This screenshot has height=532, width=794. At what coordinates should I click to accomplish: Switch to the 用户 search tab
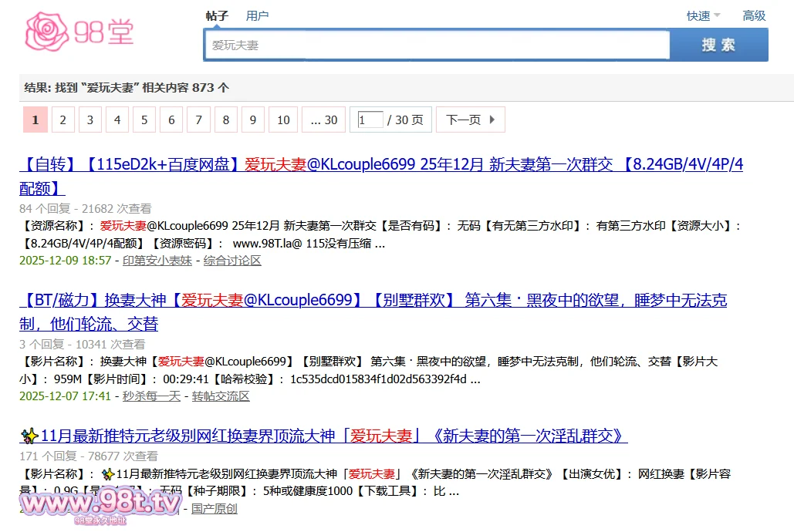(258, 15)
